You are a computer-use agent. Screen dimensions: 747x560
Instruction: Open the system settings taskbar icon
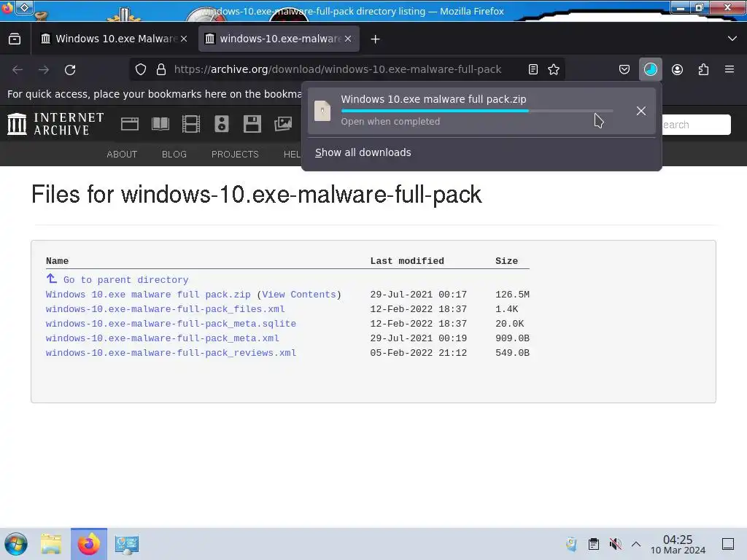click(127, 544)
